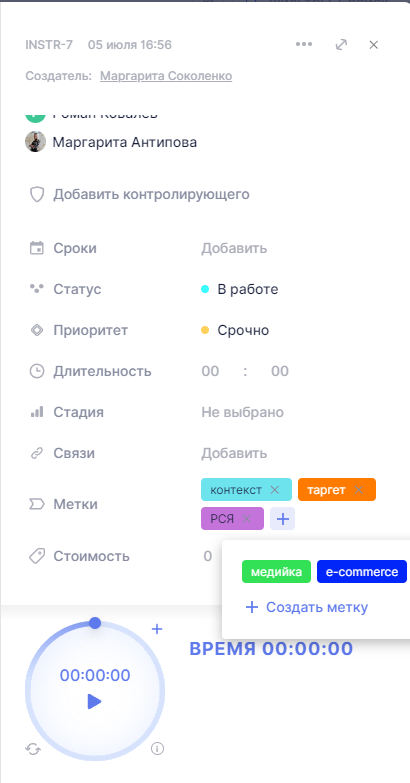The height and width of the screenshot is (783, 410).
Task: Select the e-commerce label
Action: click(x=362, y=572)
